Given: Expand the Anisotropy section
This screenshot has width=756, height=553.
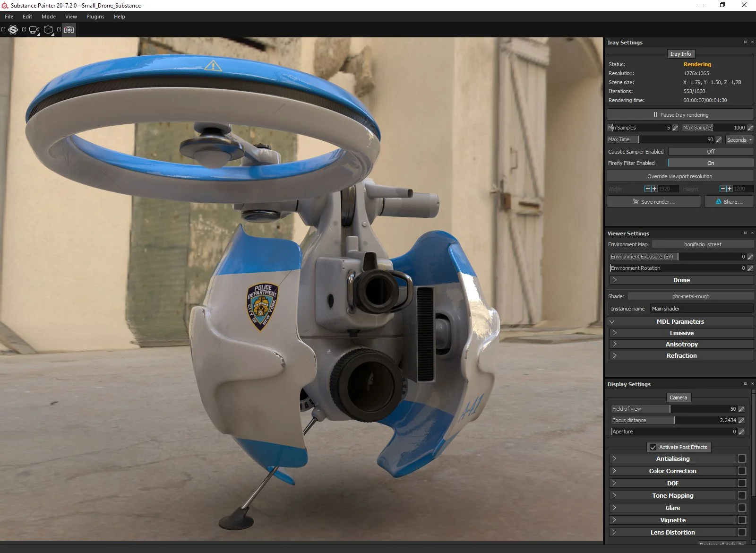Looking at the screenshot, I should coord(681,344).
